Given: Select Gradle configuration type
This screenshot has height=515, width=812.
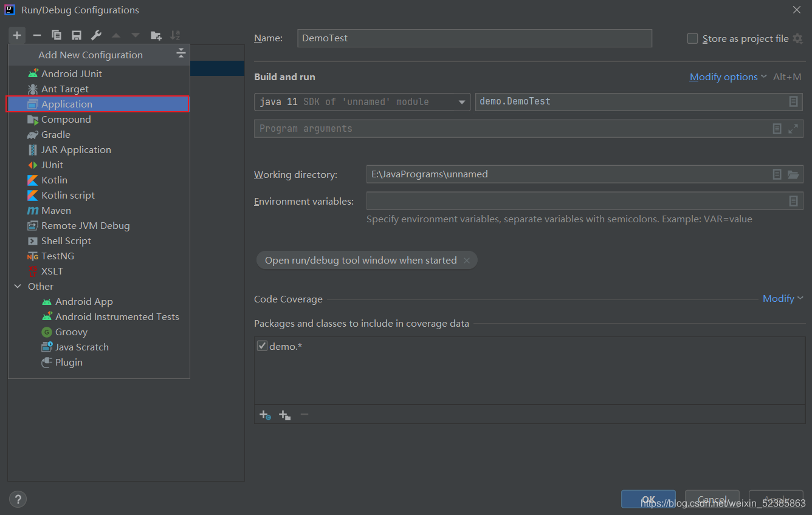Looking at the screenshot, I should 99,134.
